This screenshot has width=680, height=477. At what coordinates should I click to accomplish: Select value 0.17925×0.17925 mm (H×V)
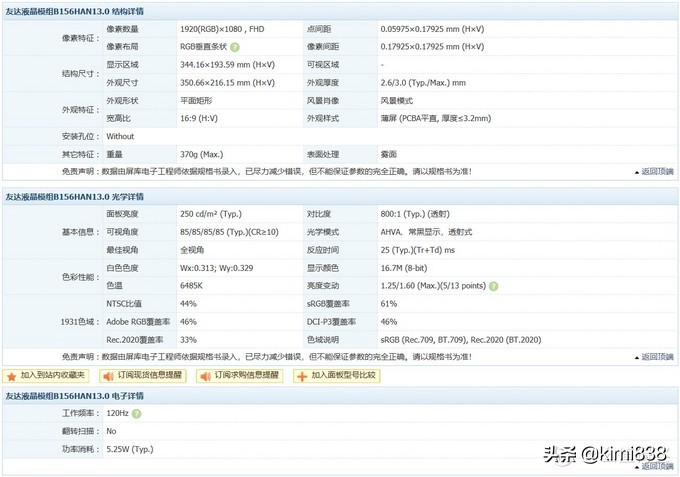(x=432, y=47)
